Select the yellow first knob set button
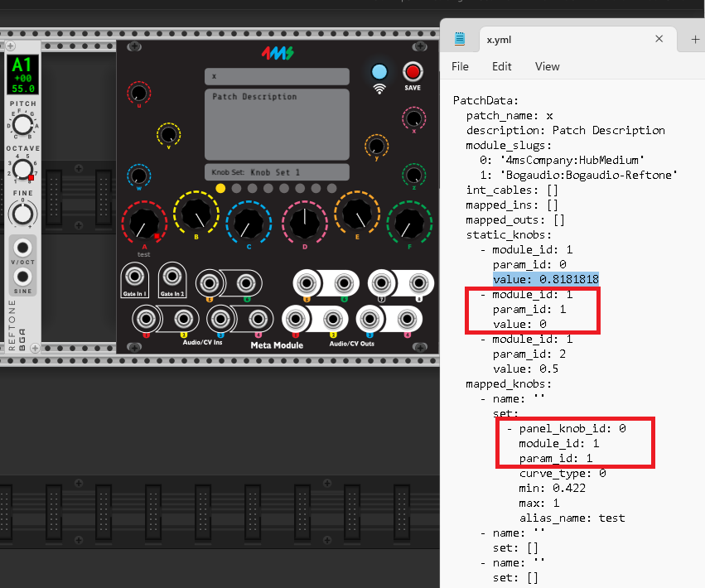The width and height of the screenshot is (705, 588). pos(220,189)
